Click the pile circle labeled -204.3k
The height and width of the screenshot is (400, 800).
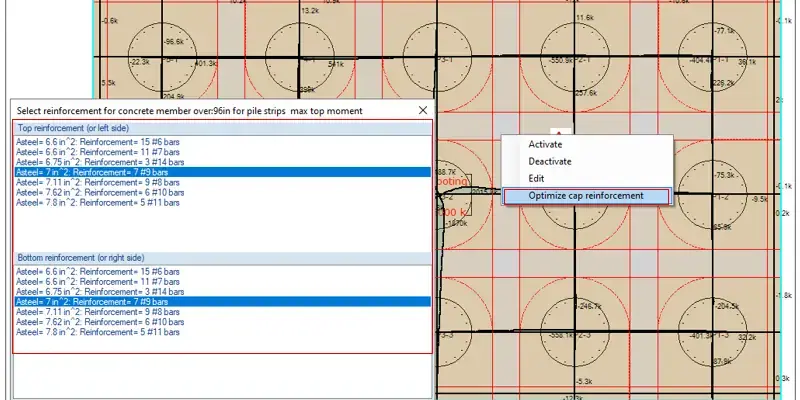pos(712,332)
